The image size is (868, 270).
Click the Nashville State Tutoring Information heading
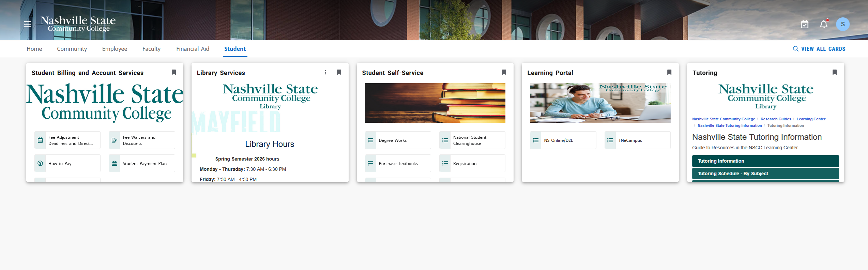pos(757,137)
